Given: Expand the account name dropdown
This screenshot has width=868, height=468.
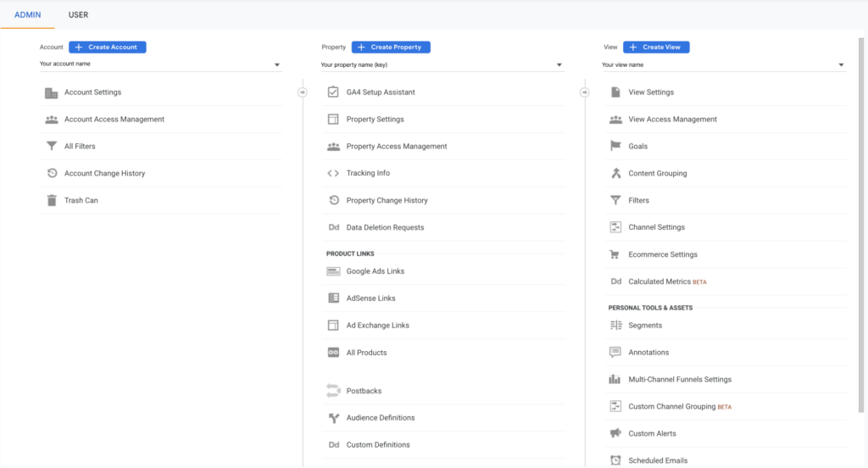Looking at the screenshot, I should click(276, 64).
